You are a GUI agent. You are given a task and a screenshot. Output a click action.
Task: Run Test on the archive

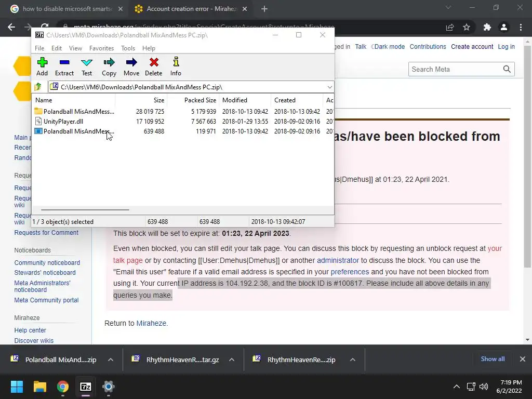coord(87,66)
